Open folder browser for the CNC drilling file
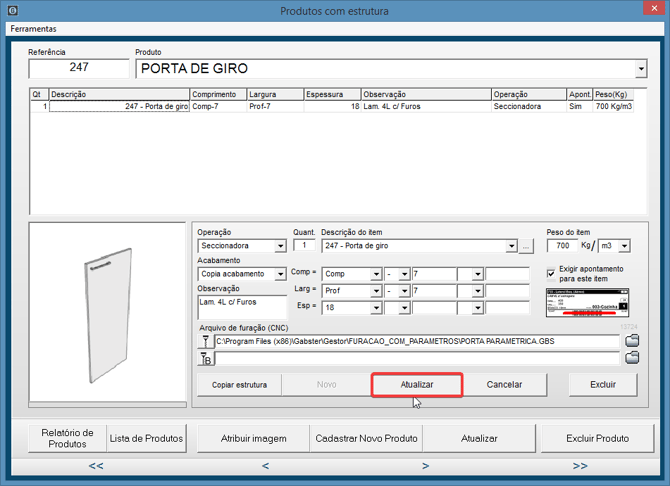The image size is (670, 486). [631, 341]
